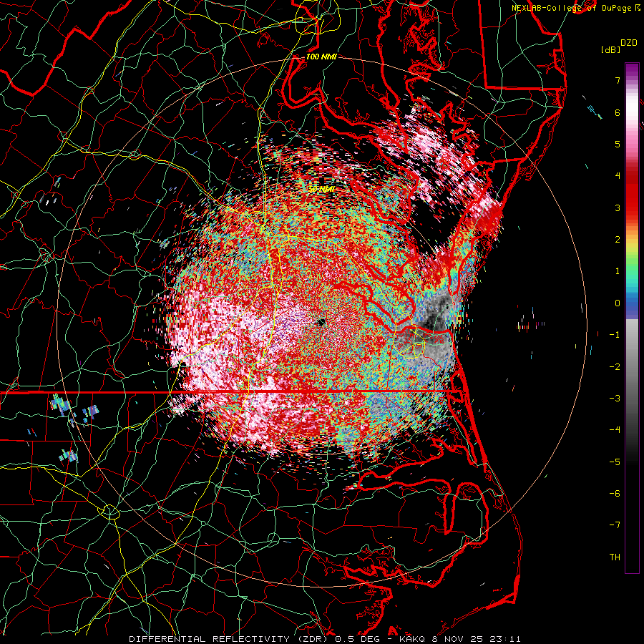Click the positive "5" dB scale value
This screenshot has height=644, width=644.
click(618, 144)
